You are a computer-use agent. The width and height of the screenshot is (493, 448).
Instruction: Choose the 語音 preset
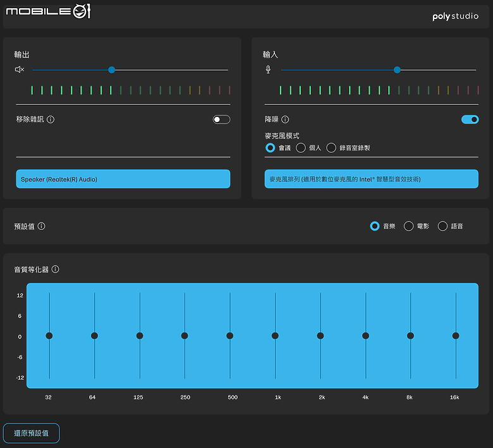pos(442,226)
